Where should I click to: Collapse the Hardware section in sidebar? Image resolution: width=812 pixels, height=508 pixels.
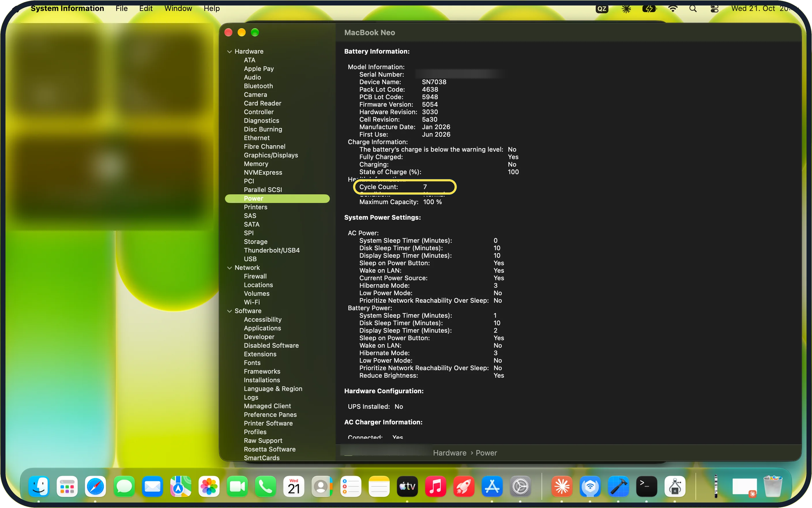(x=230, y=51)
